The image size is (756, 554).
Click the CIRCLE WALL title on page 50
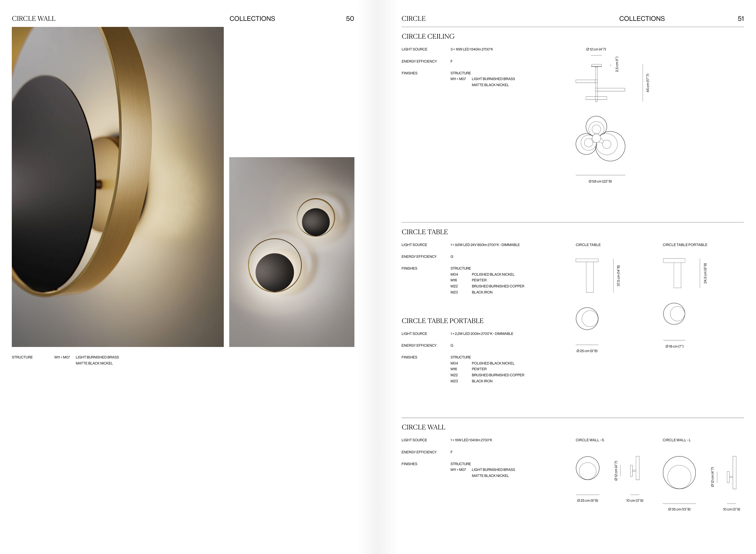34,19
